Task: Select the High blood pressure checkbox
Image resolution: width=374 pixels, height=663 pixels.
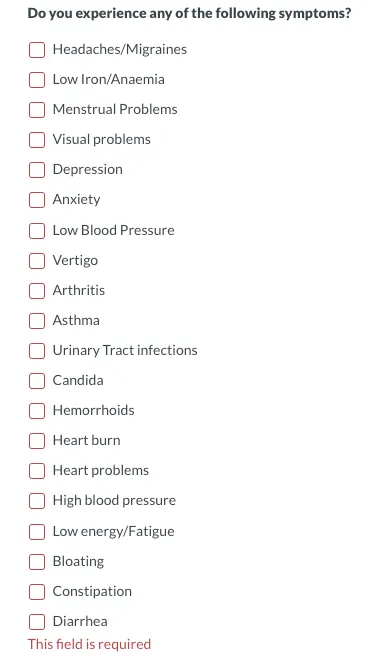Action: click(37, 501)
